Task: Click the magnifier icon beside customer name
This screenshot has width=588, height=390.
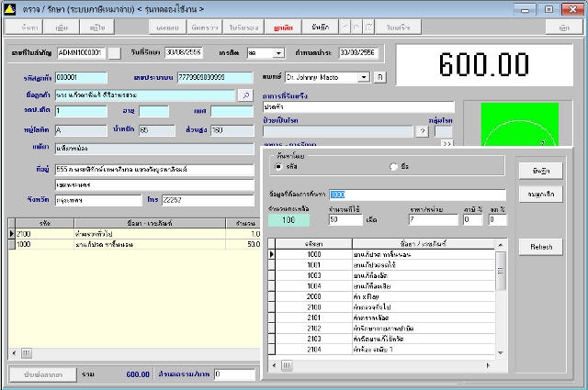Action: [245, 95]
